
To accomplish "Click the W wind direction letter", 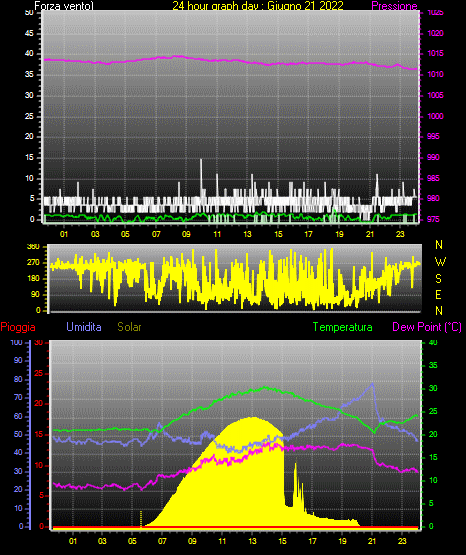I will [x=440, y=262].
